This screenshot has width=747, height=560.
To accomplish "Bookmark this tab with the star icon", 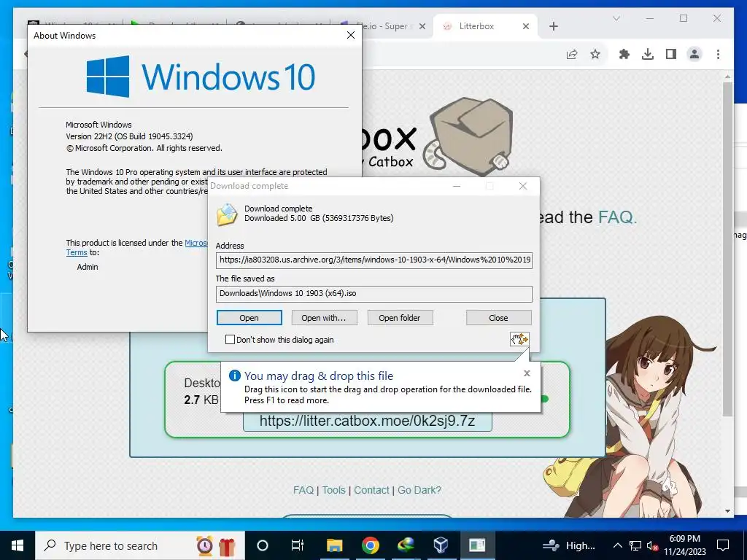I will (595, 54).
